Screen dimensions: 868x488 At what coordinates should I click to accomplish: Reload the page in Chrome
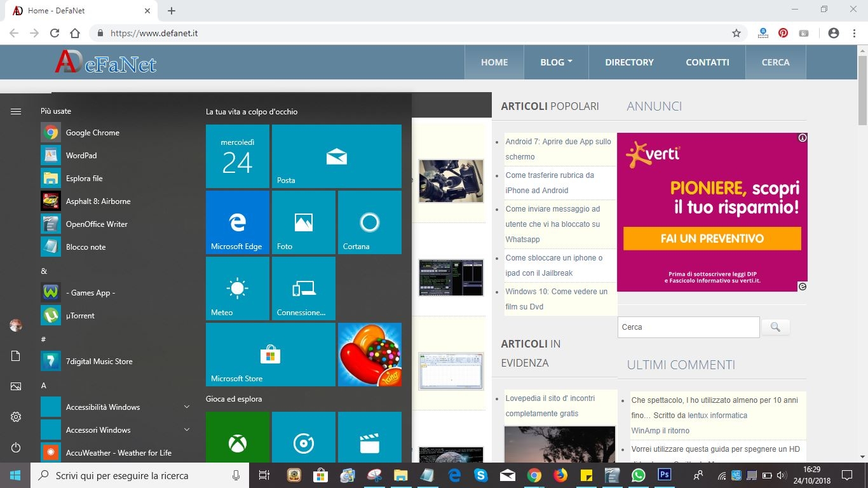55,33
